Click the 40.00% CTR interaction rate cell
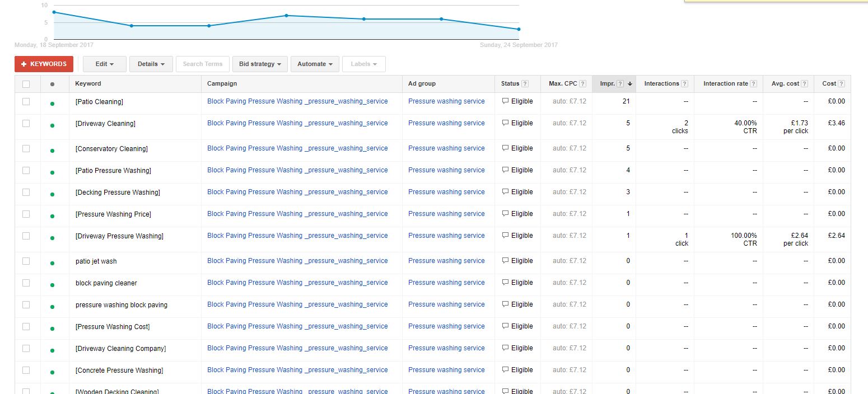This screenshot has width=868, height=394. [x=745, y=127]
